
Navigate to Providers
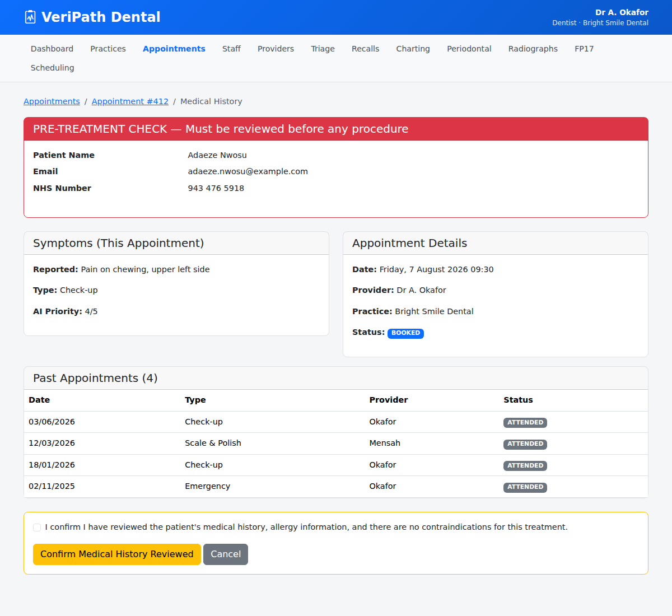(x=276, y=49)
